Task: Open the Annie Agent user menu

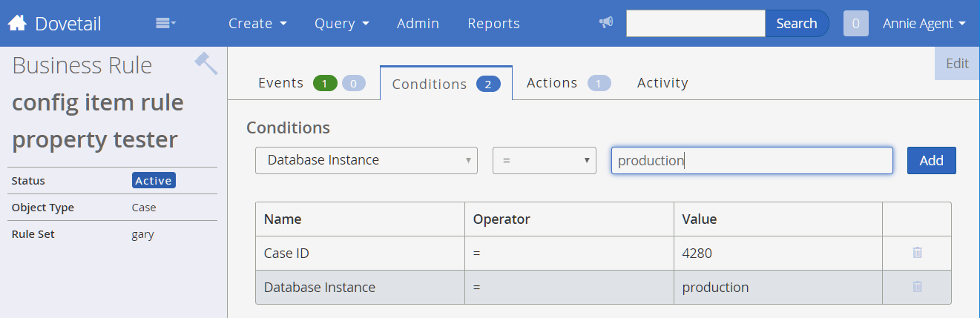Action: tap(924, 23)
